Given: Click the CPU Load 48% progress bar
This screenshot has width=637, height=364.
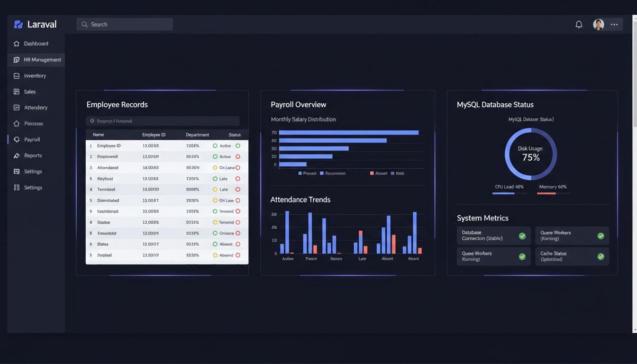Looking at the screenshot, I should tap(510, 193).
